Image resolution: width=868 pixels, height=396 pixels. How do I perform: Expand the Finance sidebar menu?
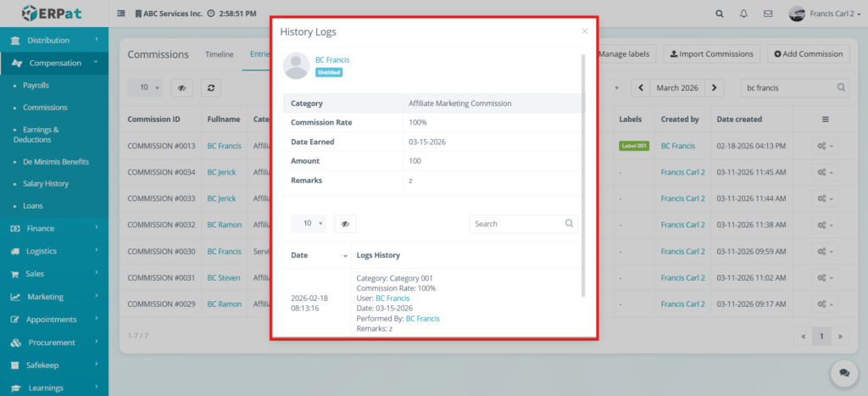54,228
